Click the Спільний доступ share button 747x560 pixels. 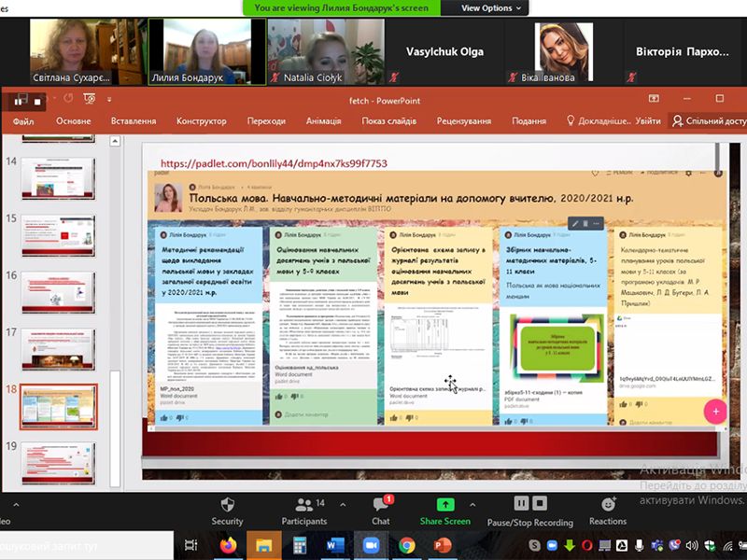pos(709,121)
